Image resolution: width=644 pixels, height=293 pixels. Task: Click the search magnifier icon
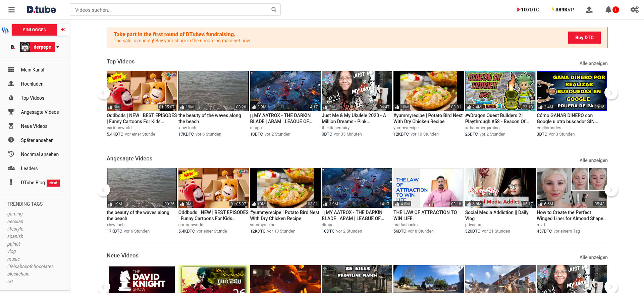(x=274, y=10)
